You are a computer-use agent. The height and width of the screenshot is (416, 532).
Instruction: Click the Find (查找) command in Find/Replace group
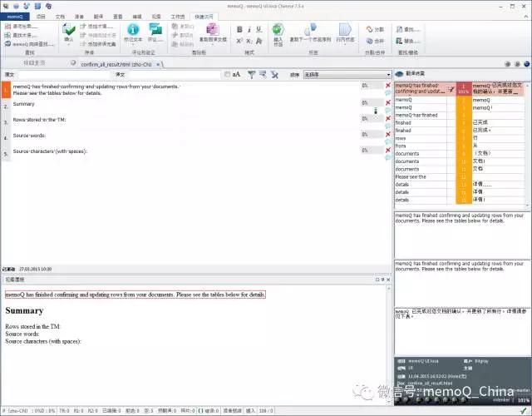tap(408, 30)
